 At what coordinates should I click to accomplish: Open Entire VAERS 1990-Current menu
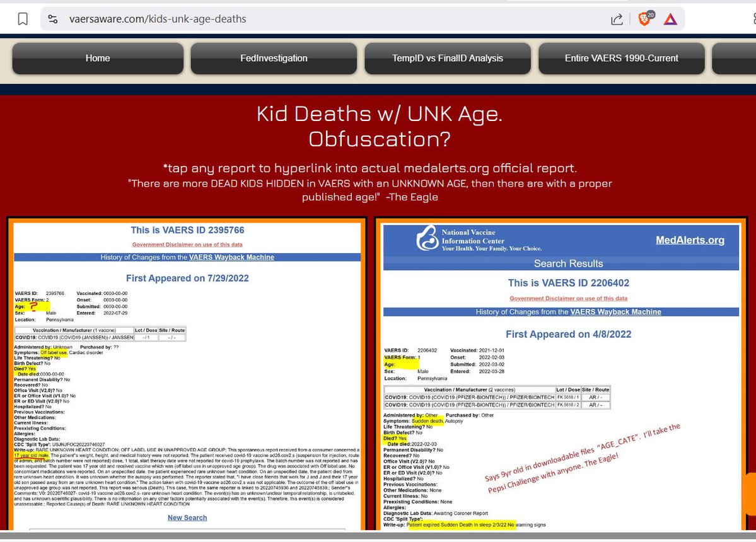(x=622, y=58)
